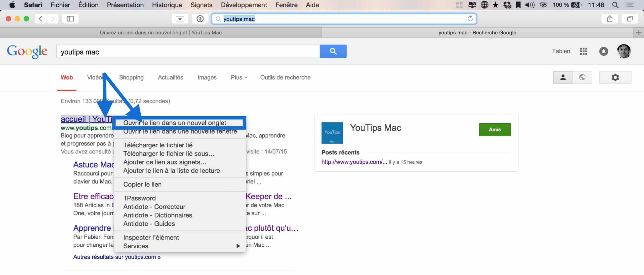
Task: Expand the Services submenu arrow
Action: coord(238,246)
